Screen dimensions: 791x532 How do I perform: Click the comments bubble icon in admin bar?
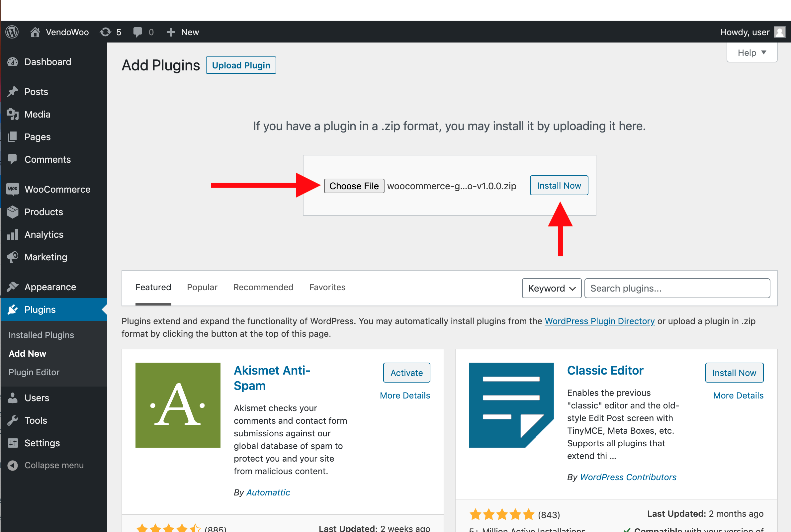(138, 32)
